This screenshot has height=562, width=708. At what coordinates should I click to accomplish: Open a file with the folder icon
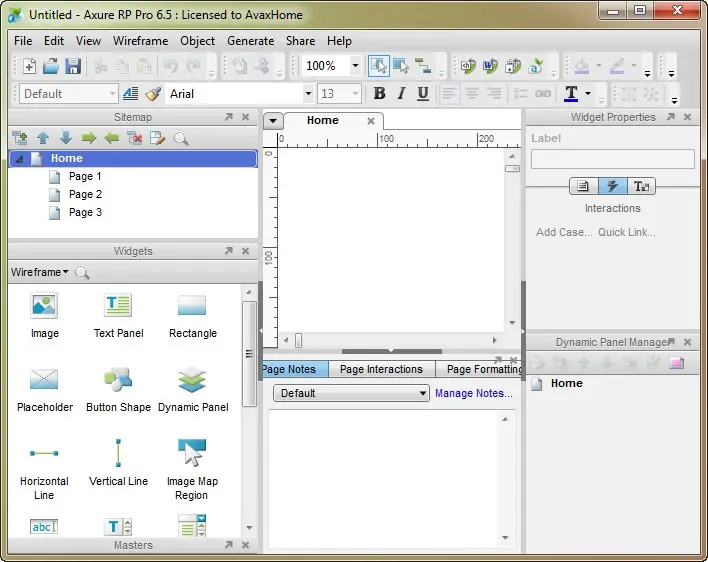coord(51,66)
